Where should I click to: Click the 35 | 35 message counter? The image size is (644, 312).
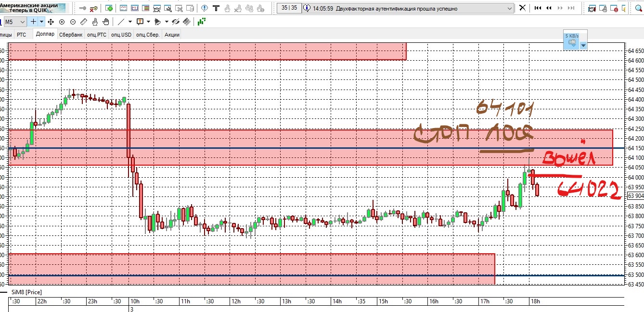coord(289,8)
